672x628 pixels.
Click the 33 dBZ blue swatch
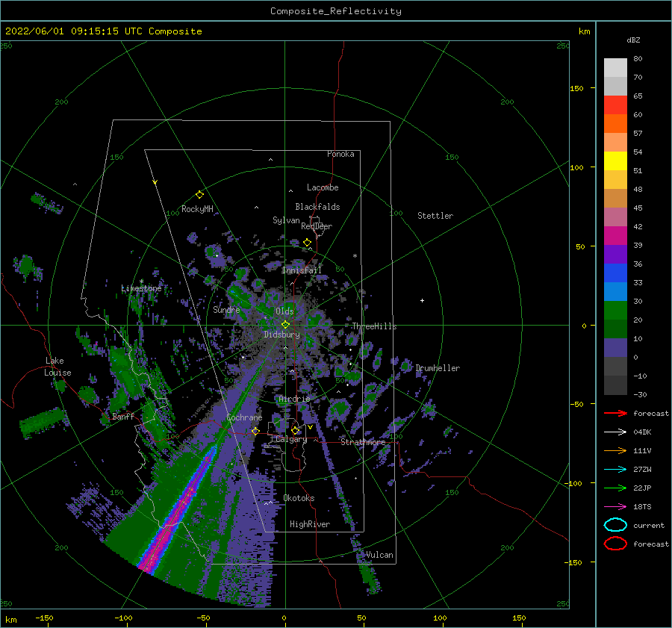pyautogui.click(x=615, y=273)
